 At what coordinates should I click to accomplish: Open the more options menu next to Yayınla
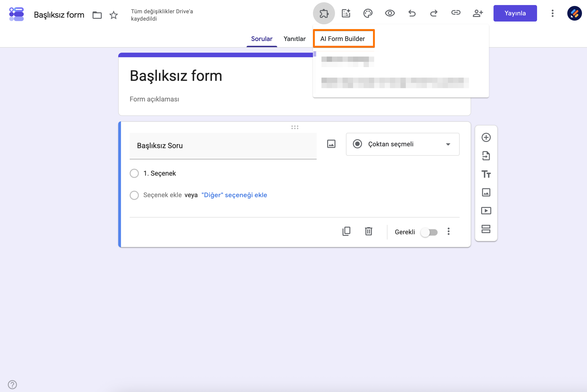(552, 13)
